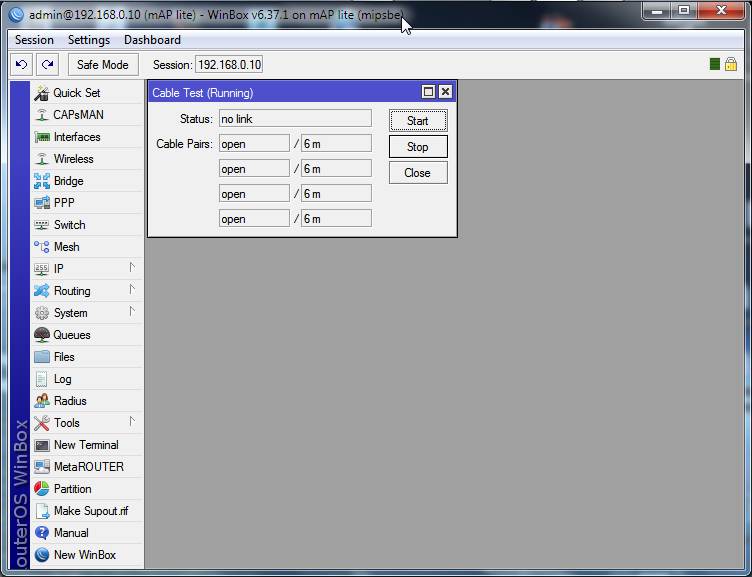Click Close button in Cable Test

tap(418, 173)
